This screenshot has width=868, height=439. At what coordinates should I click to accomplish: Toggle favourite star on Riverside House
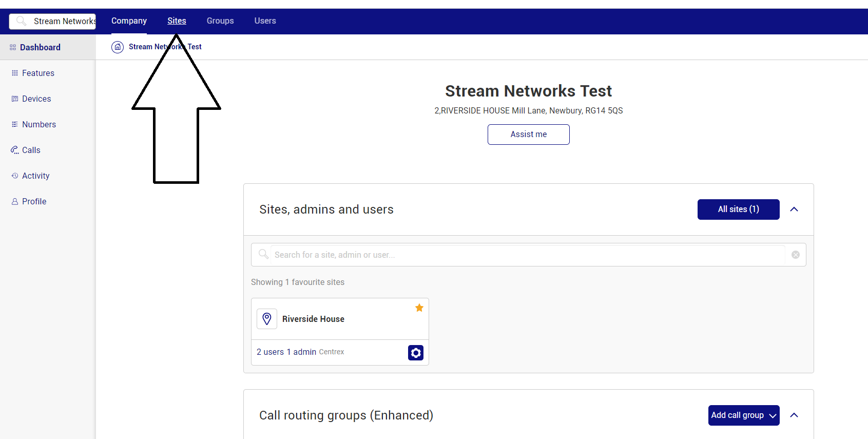(419, 308)
